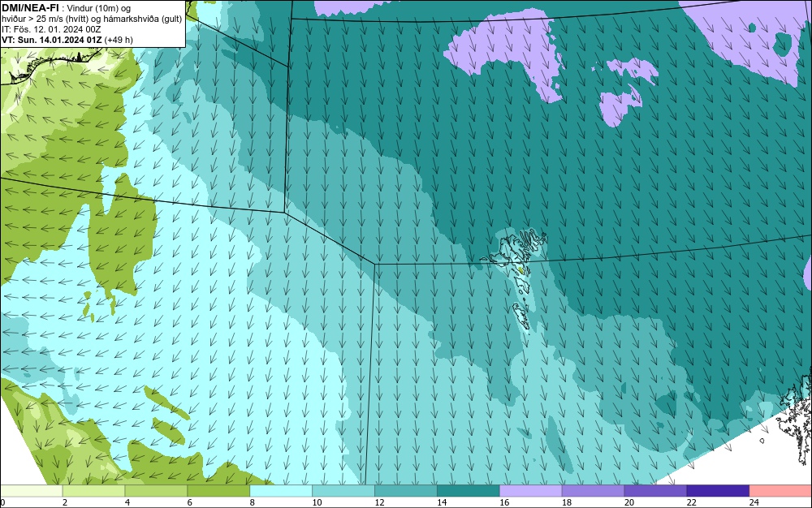The height and width of the screenshot is (508, 812).
Task: Click the legend scale value '16'
Action: [x=504, y=502]
